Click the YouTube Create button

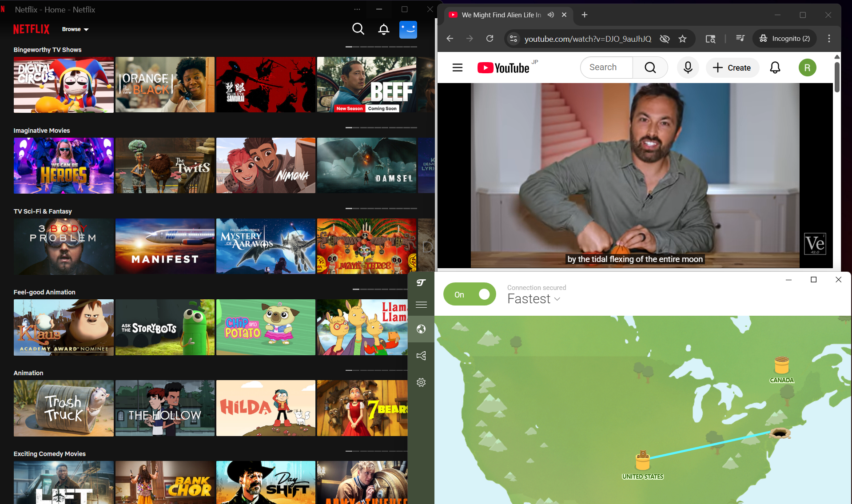tap(732, 67)
